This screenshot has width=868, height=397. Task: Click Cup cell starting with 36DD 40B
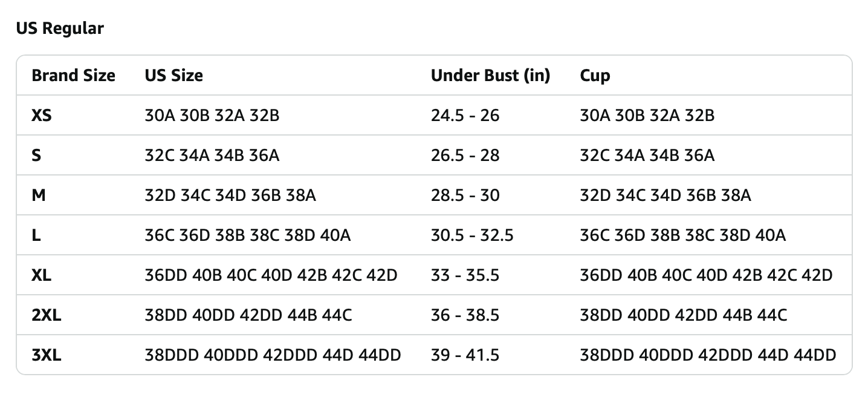click(706, 275)
